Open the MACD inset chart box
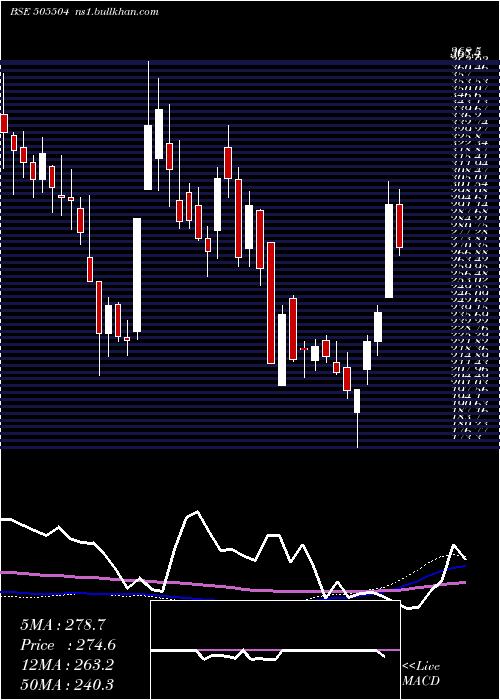This screenshot has height=700, width=500. (275, 650)
